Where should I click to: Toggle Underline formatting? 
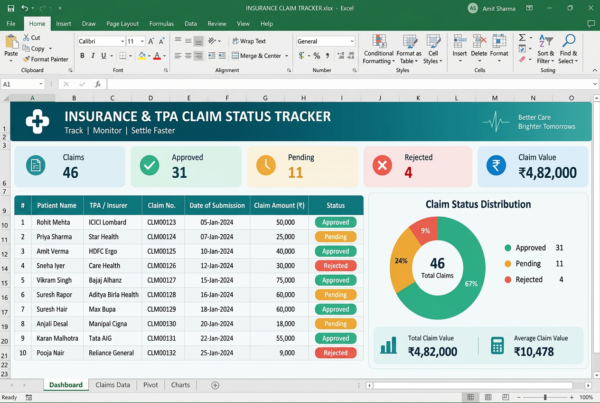(x=103, y=56)
